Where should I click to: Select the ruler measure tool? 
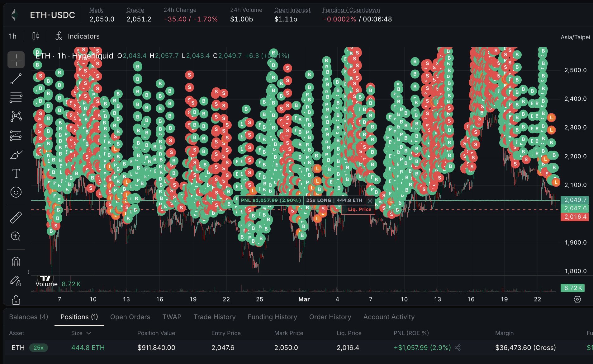pos(16,217)
